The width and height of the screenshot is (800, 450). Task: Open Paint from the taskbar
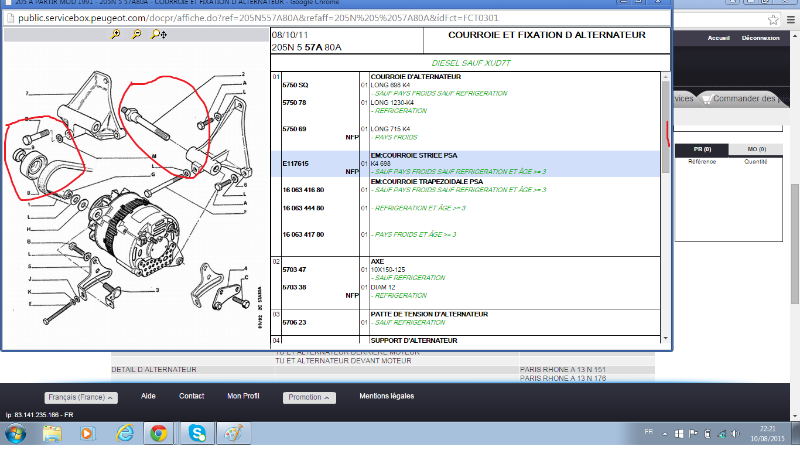click(x=234, y=434)
